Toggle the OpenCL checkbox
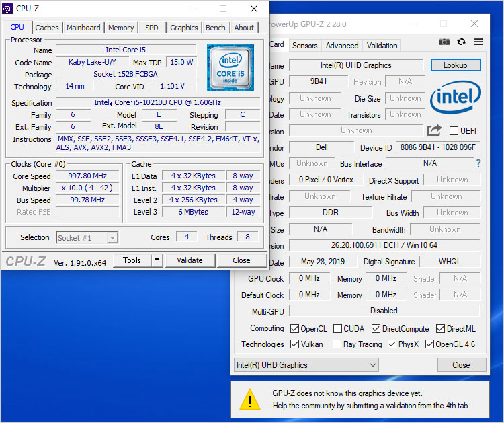The height and width of the screenshot is (423, 504). click(x=294, y=328)
